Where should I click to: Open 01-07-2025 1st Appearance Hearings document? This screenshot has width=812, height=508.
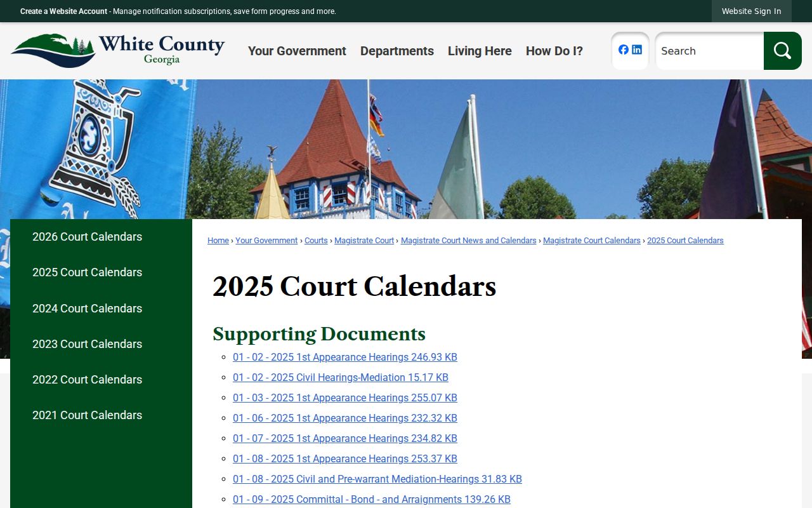point(345,439)
